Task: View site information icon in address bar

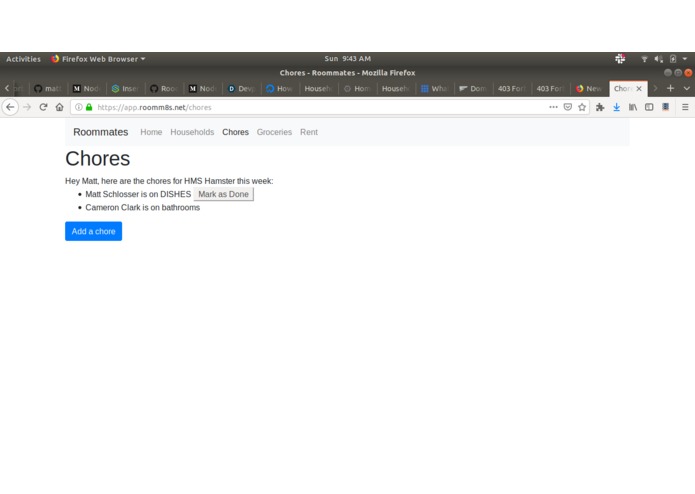Action: 78,107
